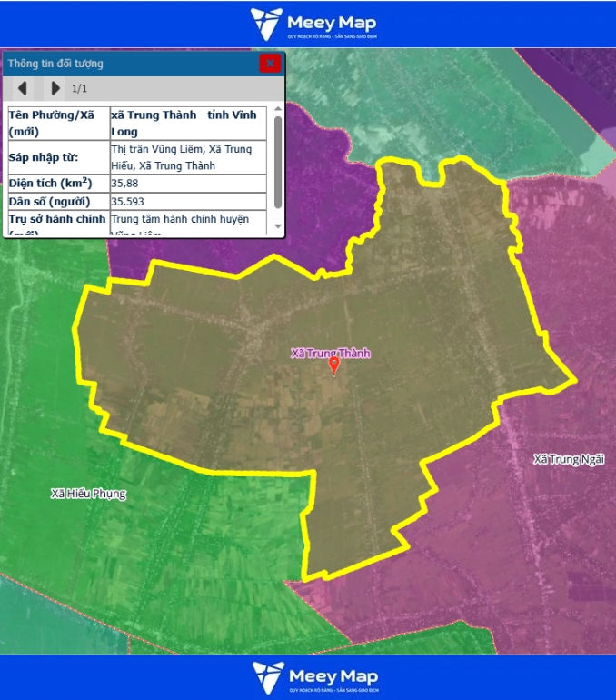Click the top Meey Map logo
The width and height of the screenshot is (616, 700).
(313, 24)
